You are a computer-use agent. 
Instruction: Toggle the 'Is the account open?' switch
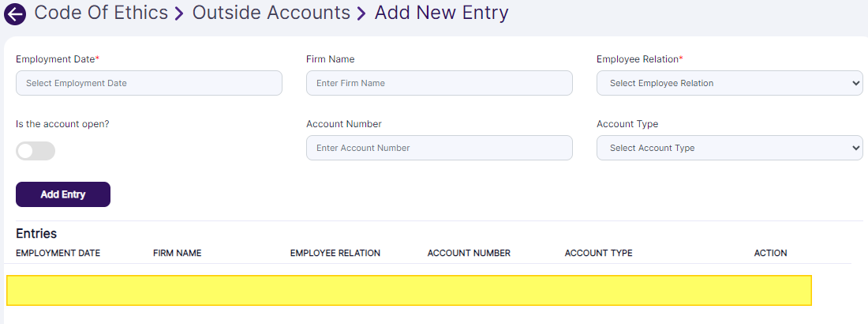pyautogui.click(x=36, y=151)
